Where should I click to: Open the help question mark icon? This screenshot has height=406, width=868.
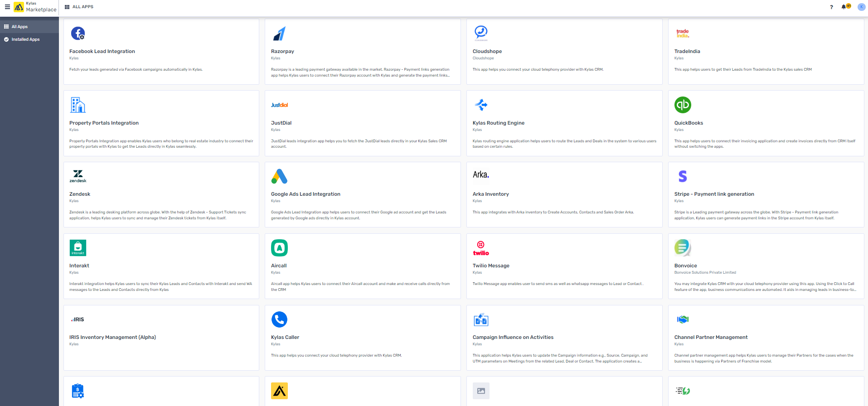(x=831, y=7)
